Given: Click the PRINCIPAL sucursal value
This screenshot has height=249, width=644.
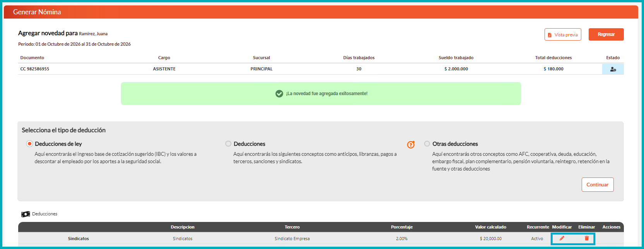Looking at the screenshot, I should (x=262, y=69).
